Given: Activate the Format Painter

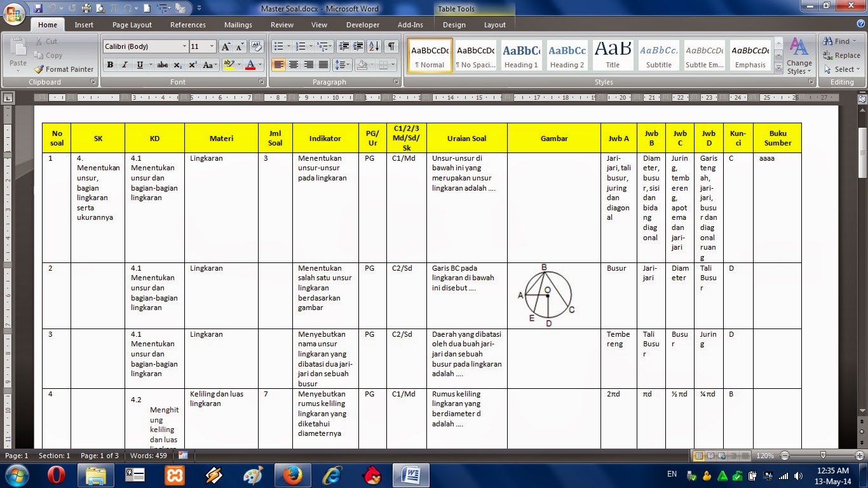Looking at the screenshot, I should pos(64,69).
